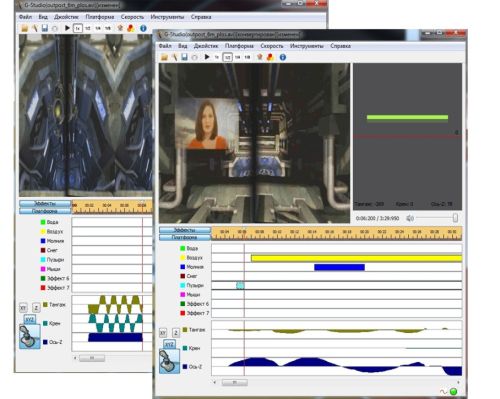Open the Файл menu in front window

165,46
